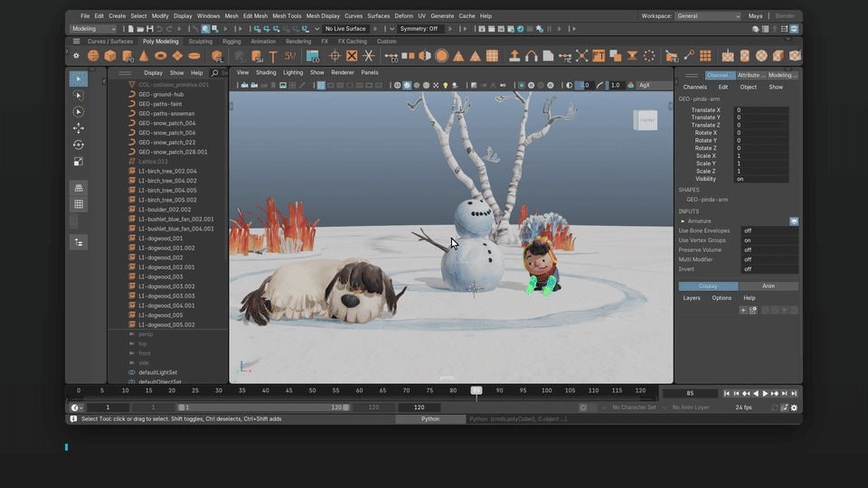The image size is (868, 488).
Task: Toggle the lightbulb use-all-lights viewport icon
Action: 445,85
